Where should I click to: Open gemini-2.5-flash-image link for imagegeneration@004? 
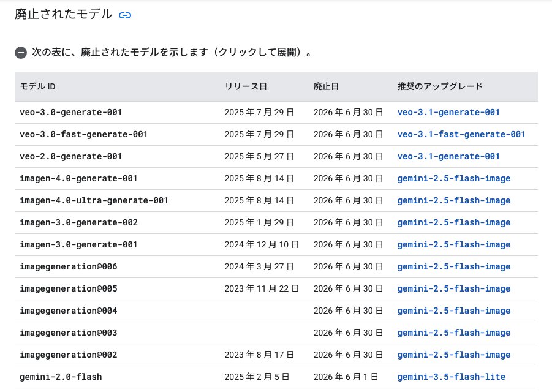tap(454, 311)
